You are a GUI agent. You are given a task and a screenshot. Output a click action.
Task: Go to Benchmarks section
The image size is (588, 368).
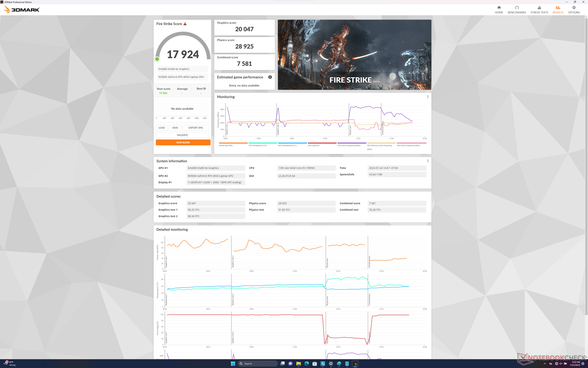(517, 10)
